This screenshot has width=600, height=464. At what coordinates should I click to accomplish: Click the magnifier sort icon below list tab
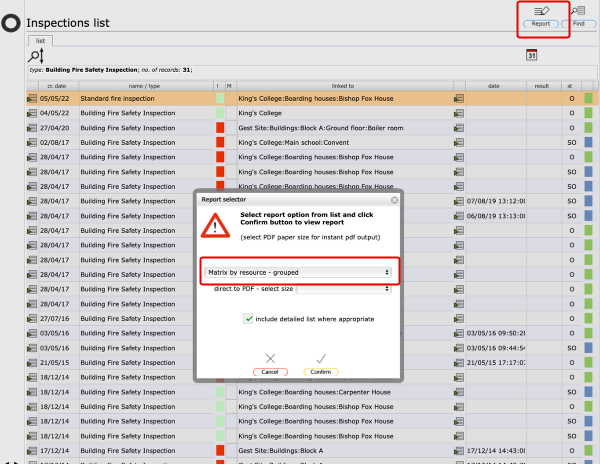[37, 57]
